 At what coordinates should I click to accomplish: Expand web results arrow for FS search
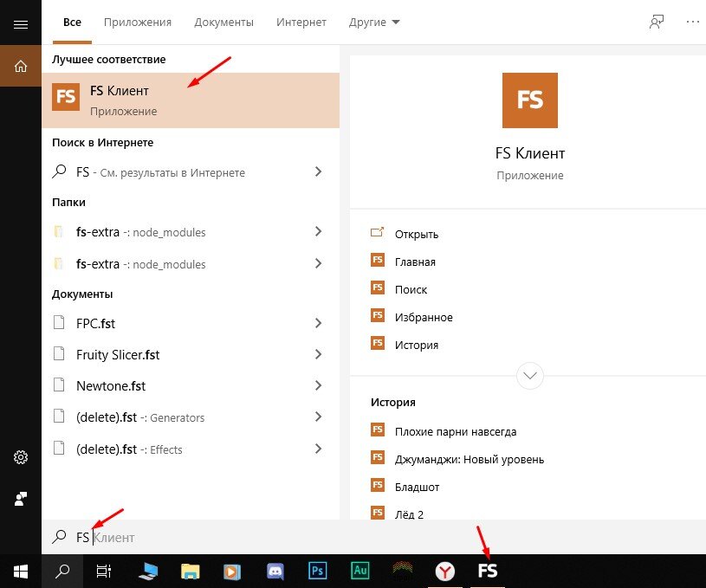tap(318, 171)
